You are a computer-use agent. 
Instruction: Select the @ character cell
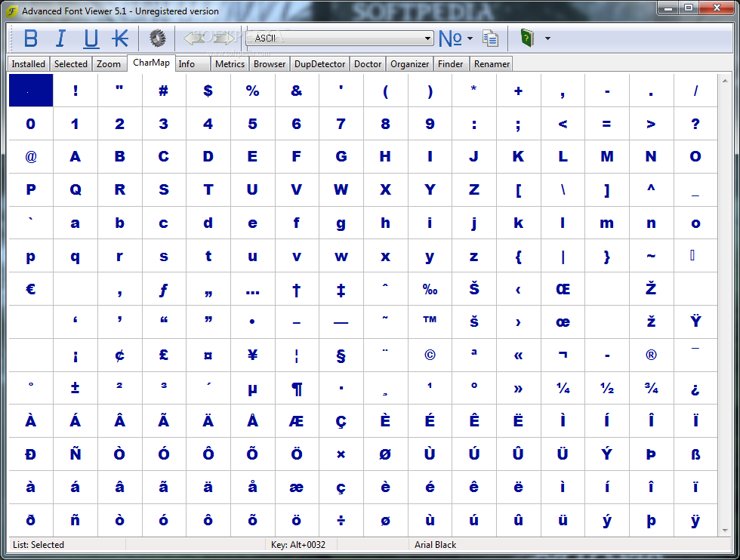pos(31,156)
